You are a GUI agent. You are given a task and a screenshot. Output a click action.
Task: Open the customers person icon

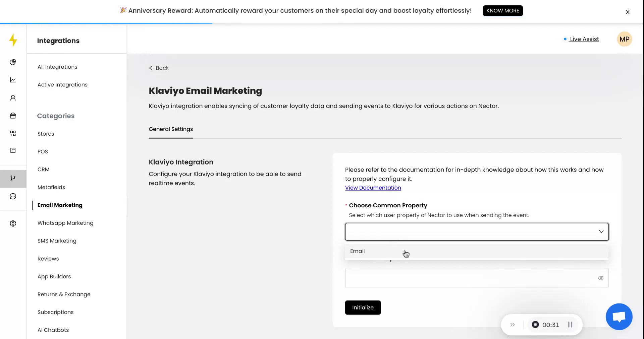(x=13, y=97)
